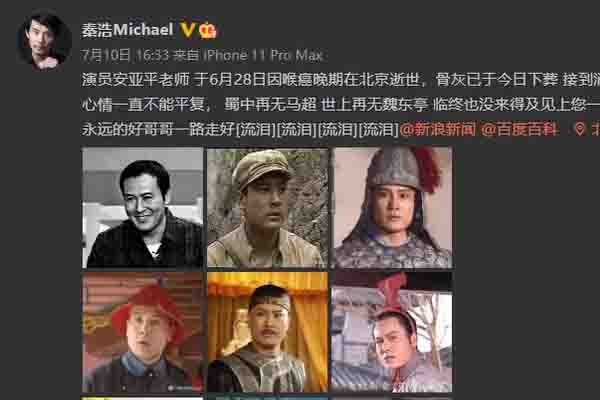Click the last [流泪] emoticon before @新浪新闻
600x400 pixels.
click(379, 129)
